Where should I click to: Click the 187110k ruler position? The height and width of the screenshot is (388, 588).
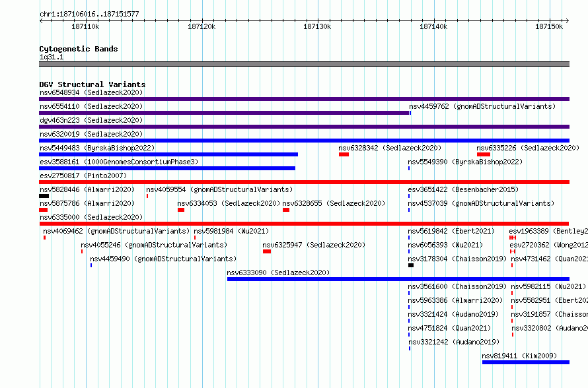click(85, 26)
